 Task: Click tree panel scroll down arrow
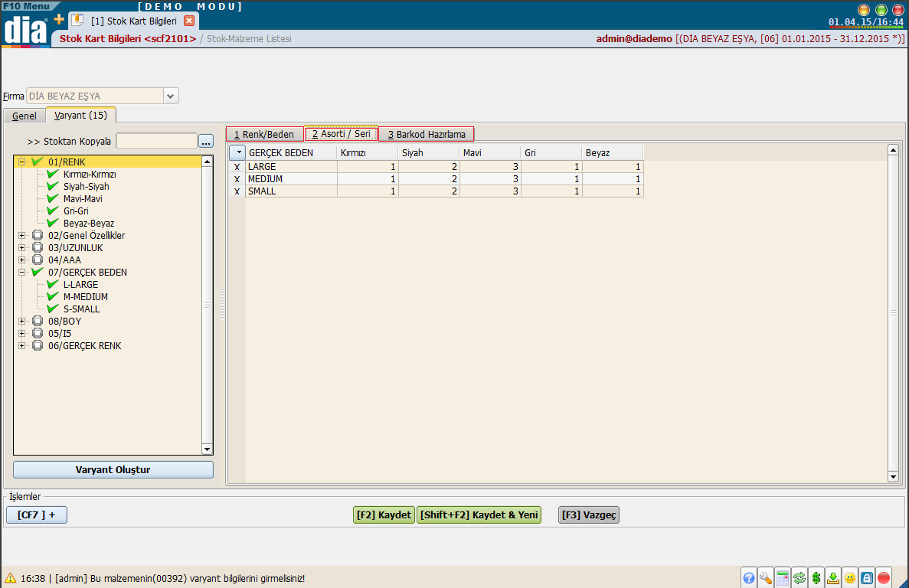[x=207, y=449]
